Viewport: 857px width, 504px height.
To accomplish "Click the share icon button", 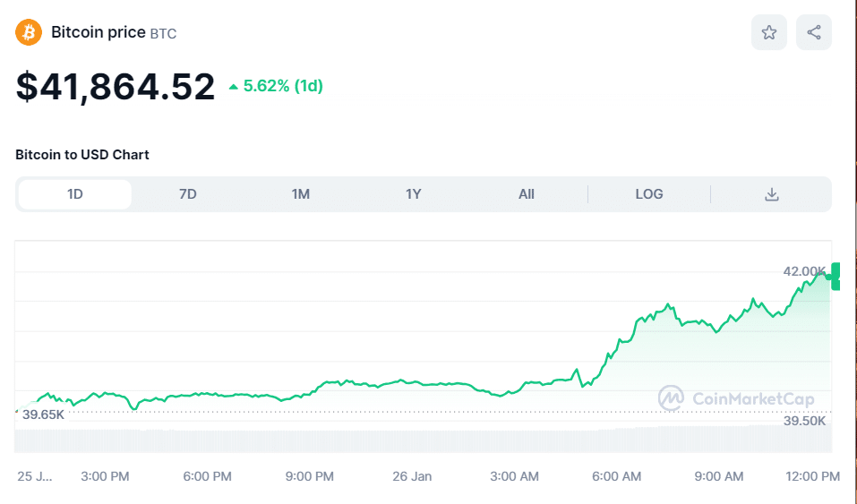I will 813,32.
